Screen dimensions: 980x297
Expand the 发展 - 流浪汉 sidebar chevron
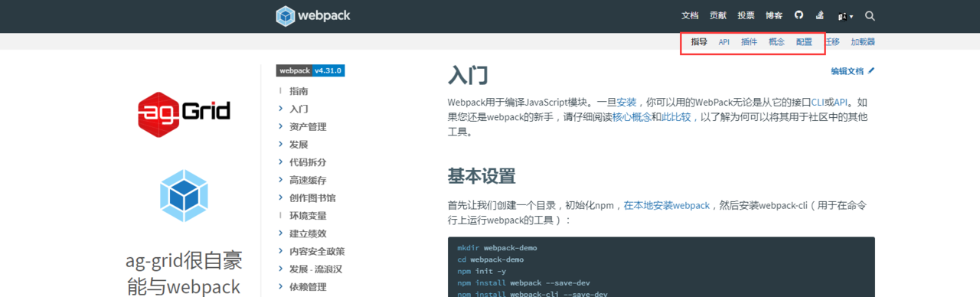(281, 269)
